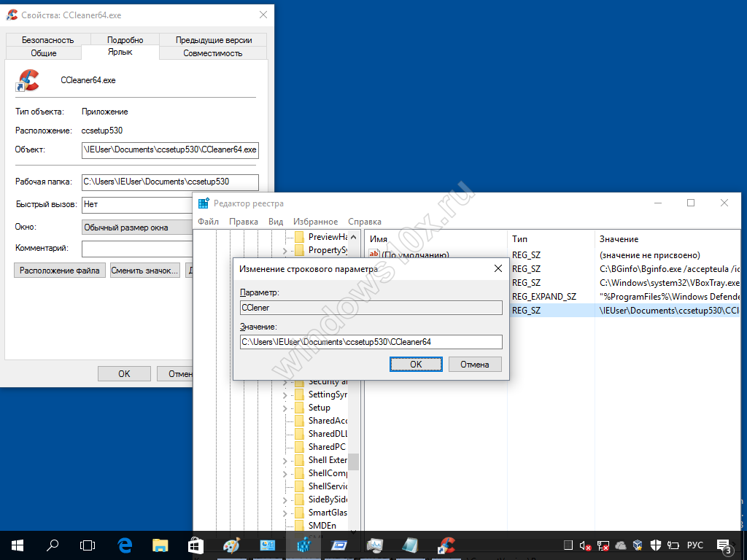The image size is (747, 560).
Task: Open the Microsoft Store taskbar icon
Action: point(196,545)
